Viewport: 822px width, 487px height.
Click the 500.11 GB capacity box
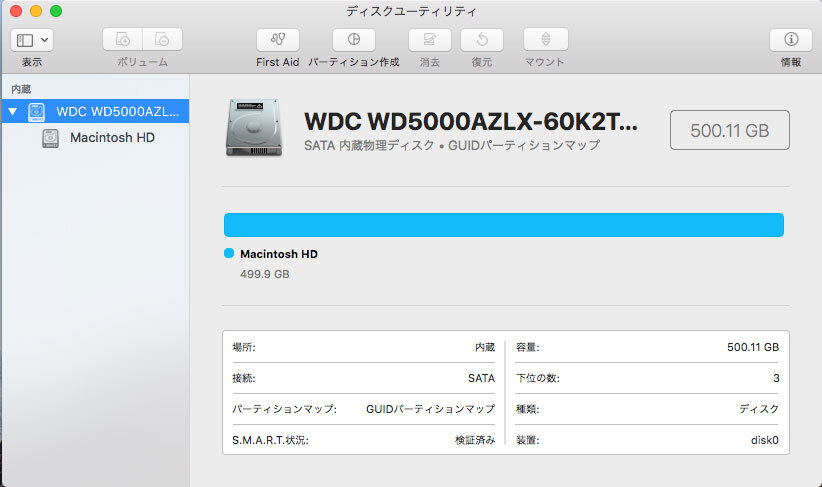click(x=730, y=130)
